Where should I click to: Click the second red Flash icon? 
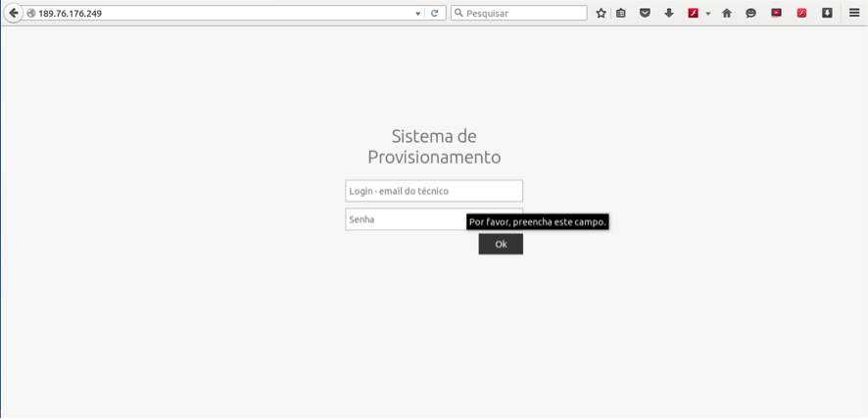tap(801, 14)
